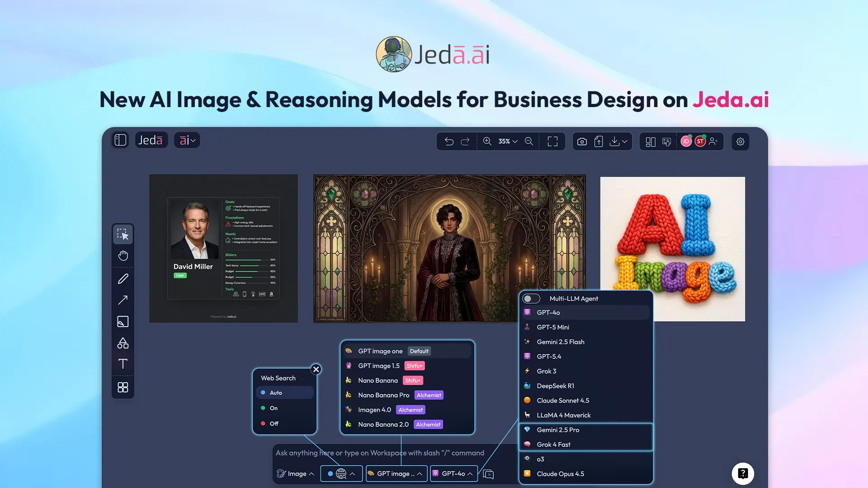Pick the pencil drawing tool
The height and width of the screenshot is (488, 868).
pos(123,278)
